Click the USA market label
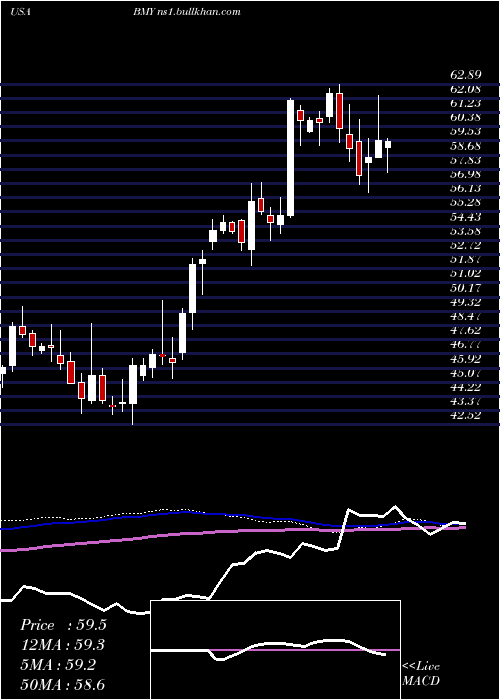The image size is (500, 700). click(x=20, y=12)
